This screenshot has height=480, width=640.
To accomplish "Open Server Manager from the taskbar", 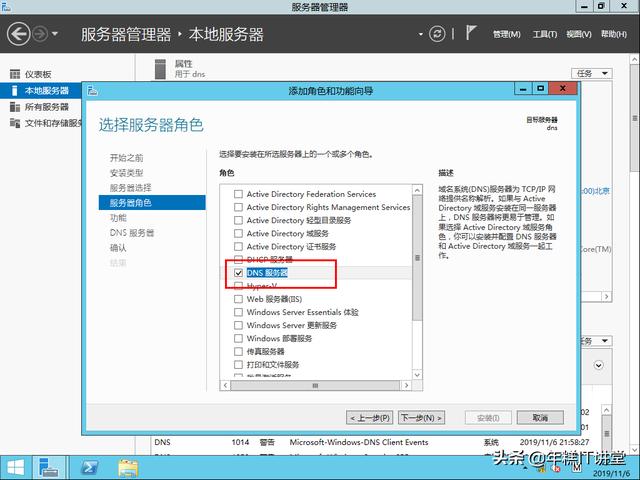I will tap(49, 468).
